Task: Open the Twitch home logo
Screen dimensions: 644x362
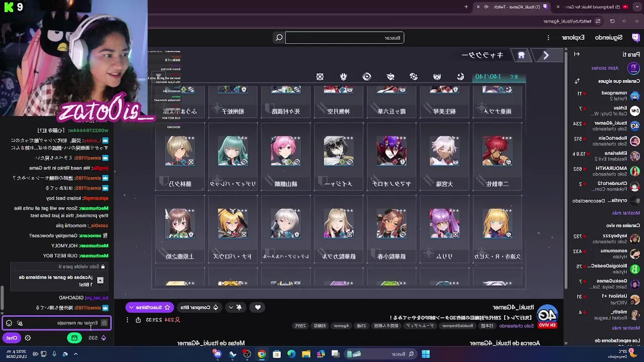Action: (x=635, y=37)
